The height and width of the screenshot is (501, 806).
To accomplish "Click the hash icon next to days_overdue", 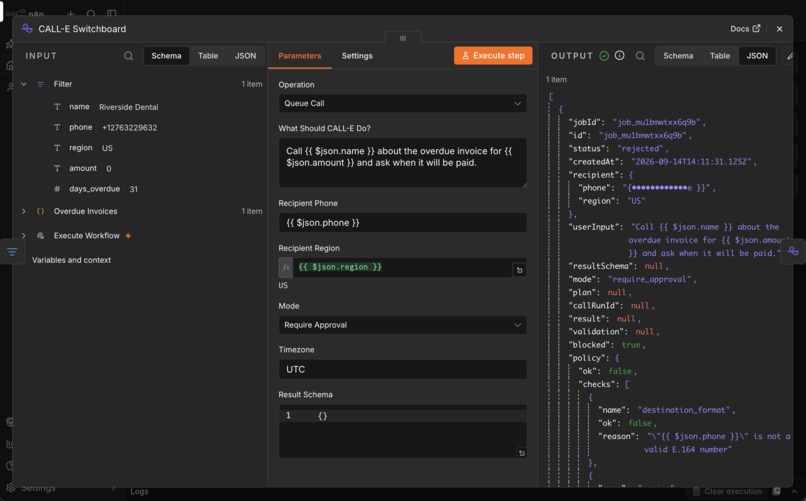I will pyautogui.click(x=57, y=189).
